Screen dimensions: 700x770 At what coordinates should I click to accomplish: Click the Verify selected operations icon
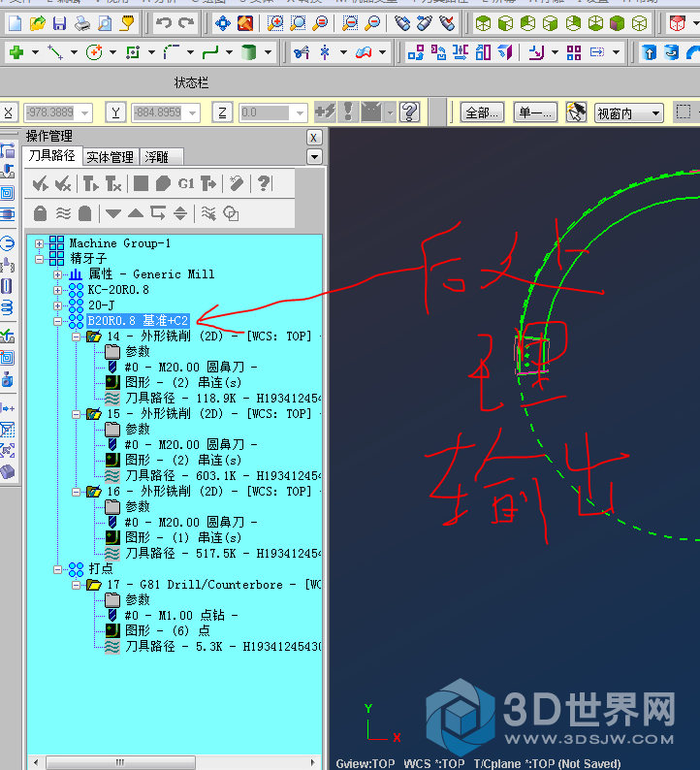(x=163, y=184)
